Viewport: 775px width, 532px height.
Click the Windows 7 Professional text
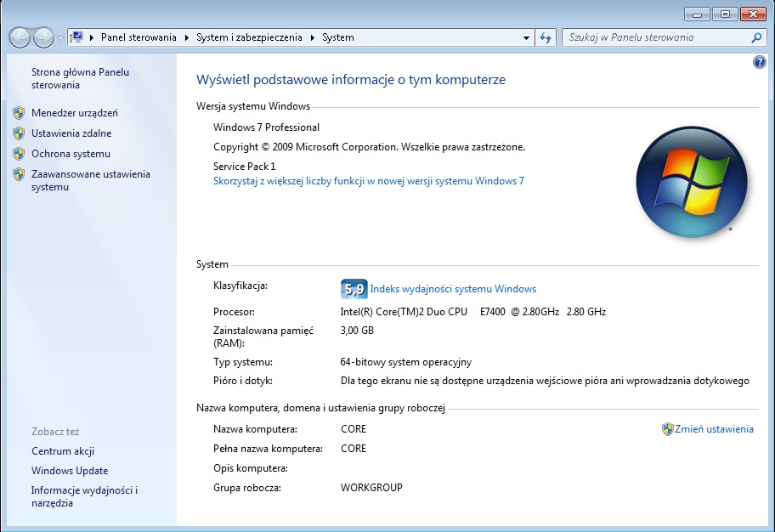click(x=267, y=127)
